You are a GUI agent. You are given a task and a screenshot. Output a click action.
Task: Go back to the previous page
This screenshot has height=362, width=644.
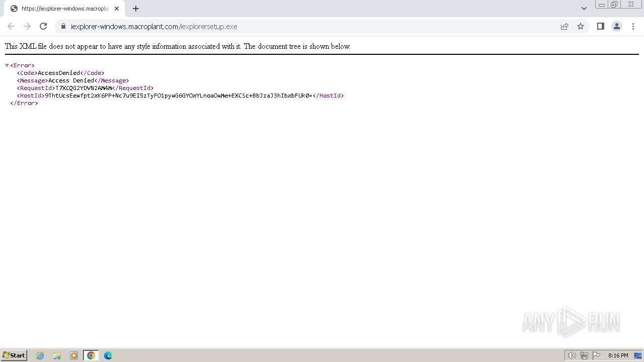pyautogui.click(x=11, y=26)
